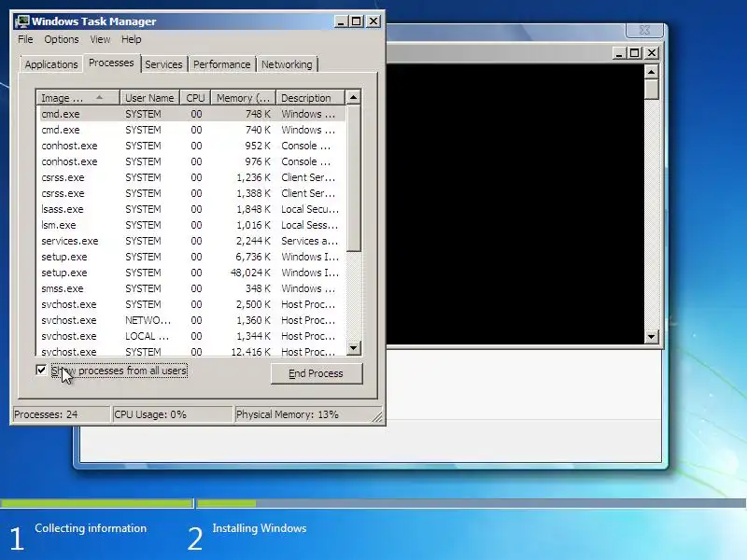Click the Collecting information step label

click(x=91, y=528)
